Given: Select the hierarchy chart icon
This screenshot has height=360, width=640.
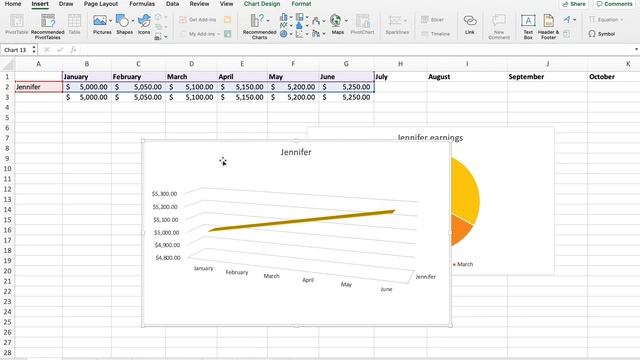Looking at the screenshot, I should [x=300, y=17].
